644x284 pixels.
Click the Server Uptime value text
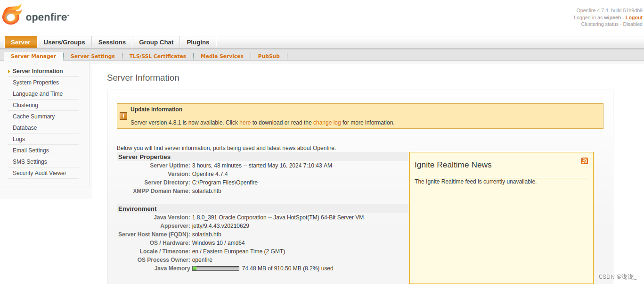(x=262, y=166)
